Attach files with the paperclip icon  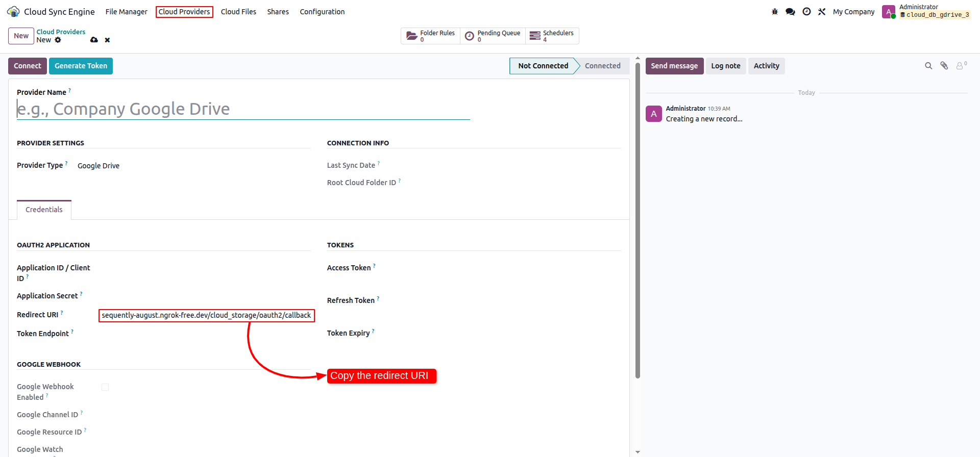pyautogui.click(x=944, y=66)
